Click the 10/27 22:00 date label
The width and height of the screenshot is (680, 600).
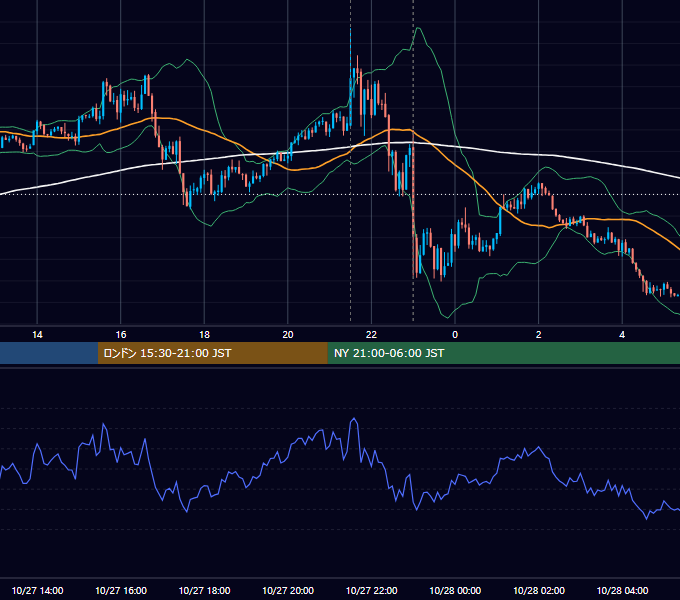pos(371,590)
